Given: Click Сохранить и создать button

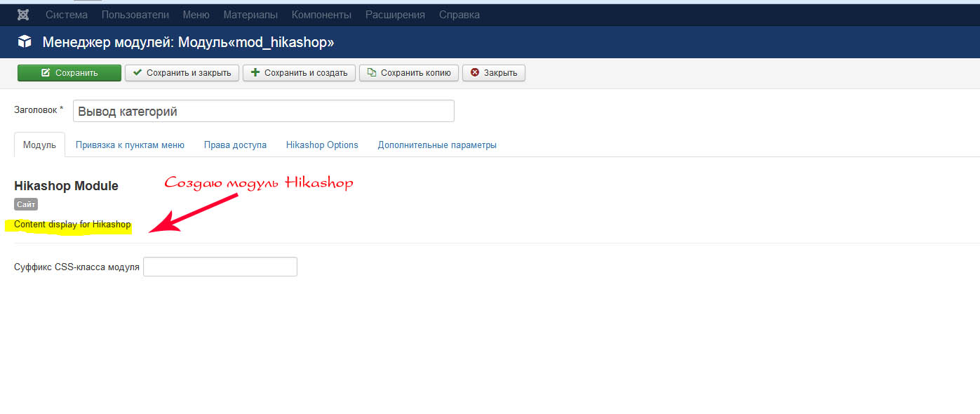Looking at the screenshot, I should [x=299, y=73].
